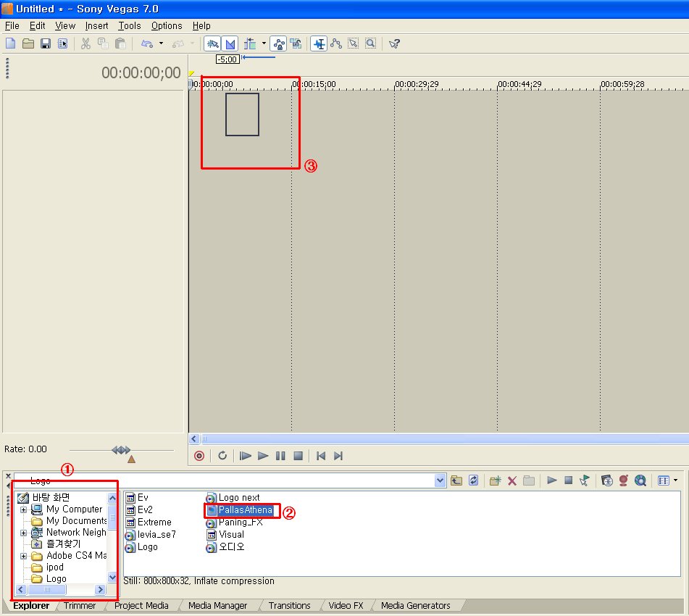Image resolution: width=689 pixels, height=616 pixels.
Task: Expand the My Computer tree node
Action: [x=24, y=509]
